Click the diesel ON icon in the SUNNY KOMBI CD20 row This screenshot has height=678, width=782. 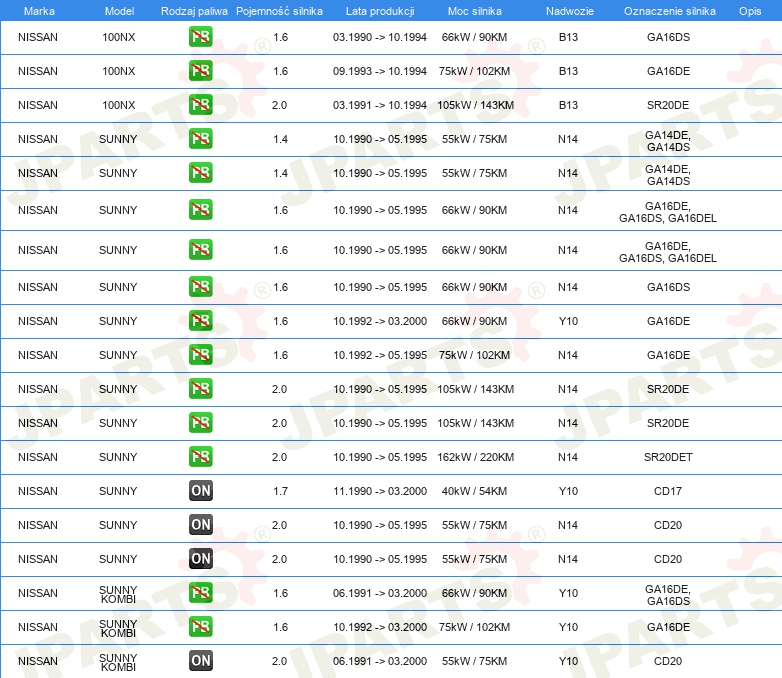pyautogui.click(x=200, y=661)
